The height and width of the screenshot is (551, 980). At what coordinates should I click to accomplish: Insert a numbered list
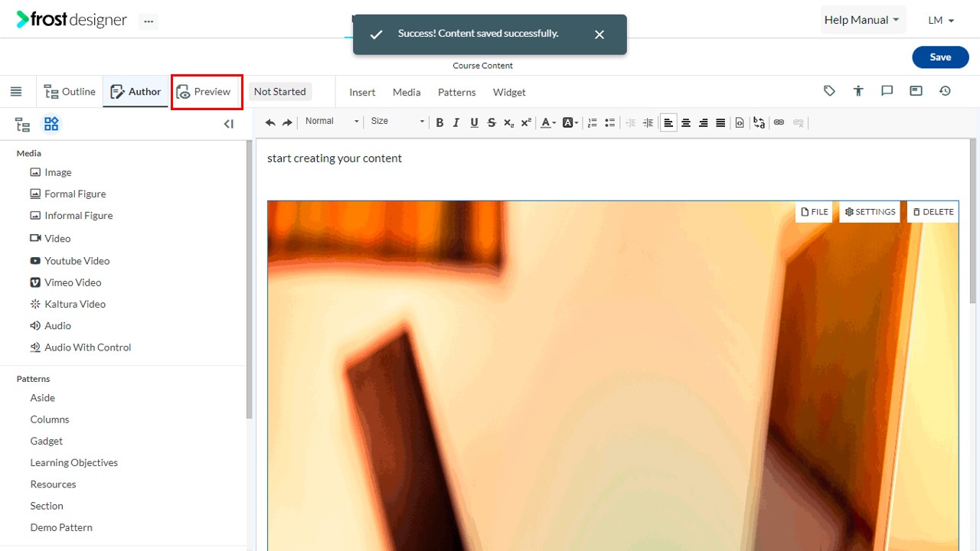click(x=592, y=122)
